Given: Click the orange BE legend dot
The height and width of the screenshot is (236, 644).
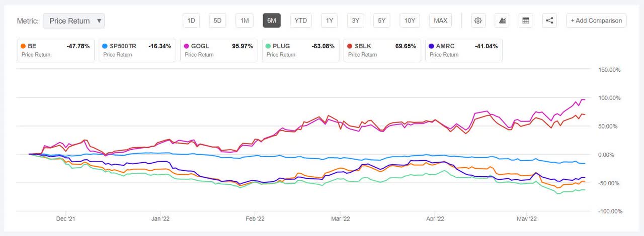Looking at the screenshot, I should point(22,46).
